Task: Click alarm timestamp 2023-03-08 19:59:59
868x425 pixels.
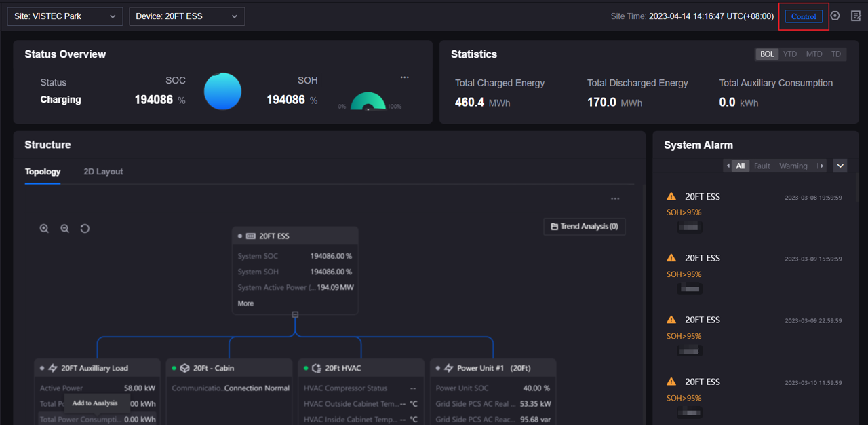Action: tap(813, 198)
